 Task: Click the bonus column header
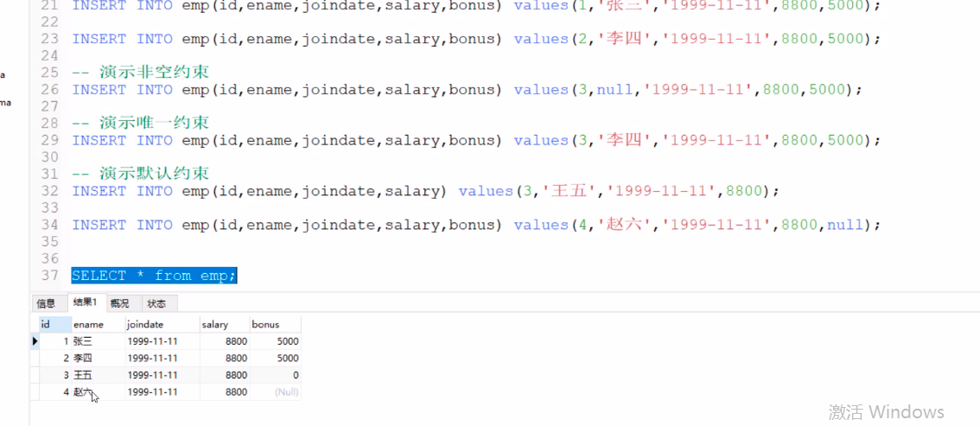coord(276,324)
